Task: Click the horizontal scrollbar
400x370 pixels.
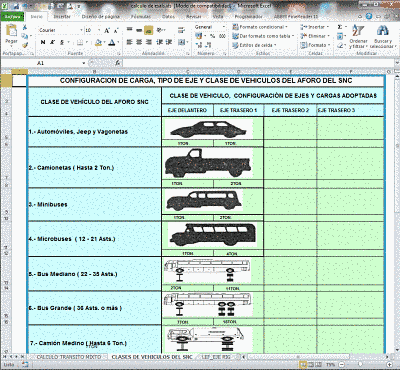Action: point(298,357)
